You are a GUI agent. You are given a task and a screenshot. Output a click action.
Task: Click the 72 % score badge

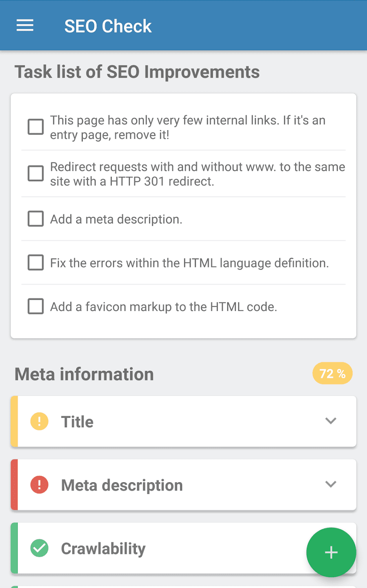tap(332, 373)
